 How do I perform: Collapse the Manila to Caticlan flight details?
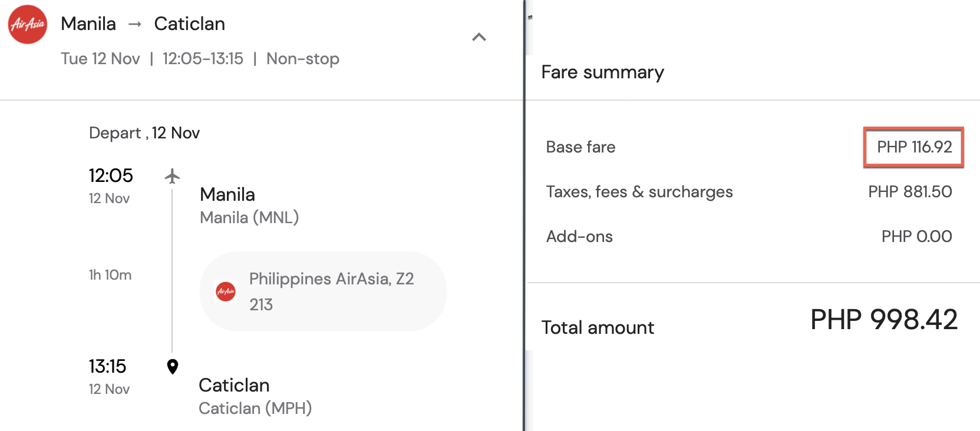click(x=479, y=37)
